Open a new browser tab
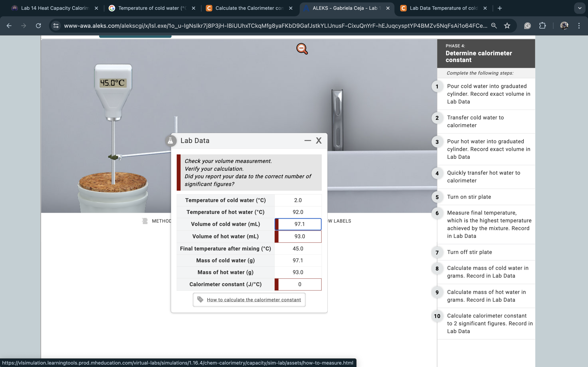The image size is (588, 367). 500,8
